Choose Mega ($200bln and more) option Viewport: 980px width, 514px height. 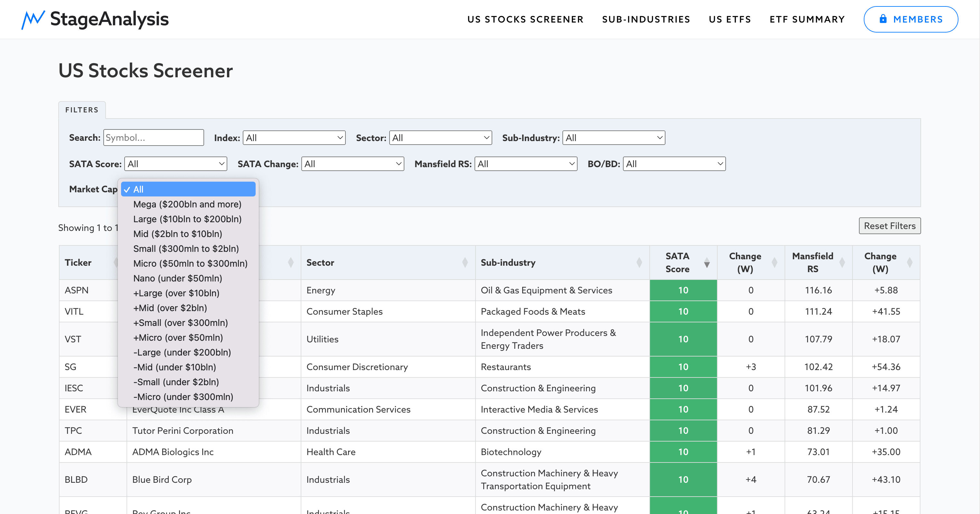tap(188, 204)
